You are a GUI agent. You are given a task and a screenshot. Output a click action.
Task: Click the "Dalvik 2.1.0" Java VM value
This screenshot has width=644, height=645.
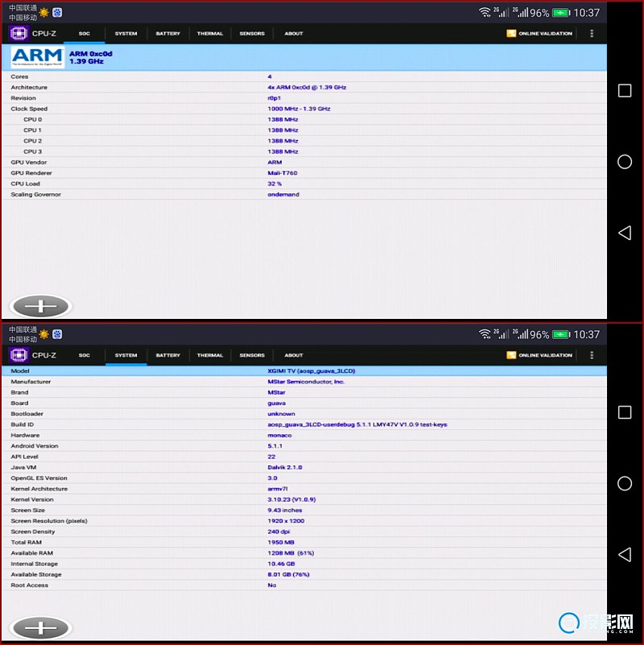pyautogui.click(x=285, y=467)
